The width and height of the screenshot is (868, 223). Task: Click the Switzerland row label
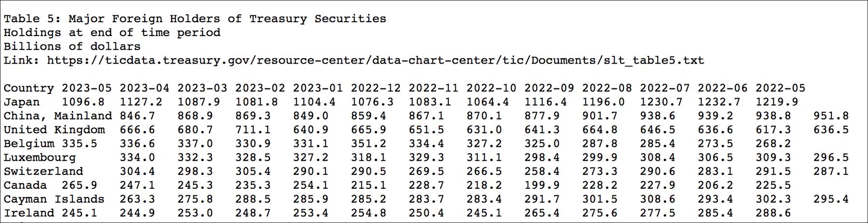43,172
